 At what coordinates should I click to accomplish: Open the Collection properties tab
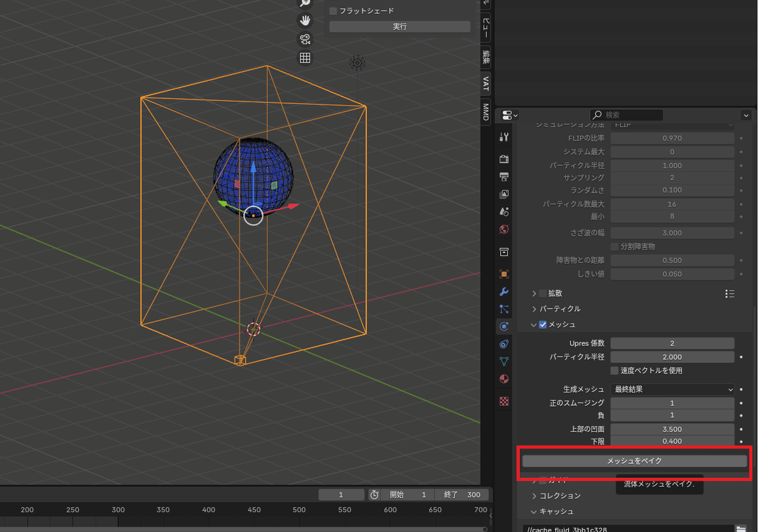click(x=504, y=252)
